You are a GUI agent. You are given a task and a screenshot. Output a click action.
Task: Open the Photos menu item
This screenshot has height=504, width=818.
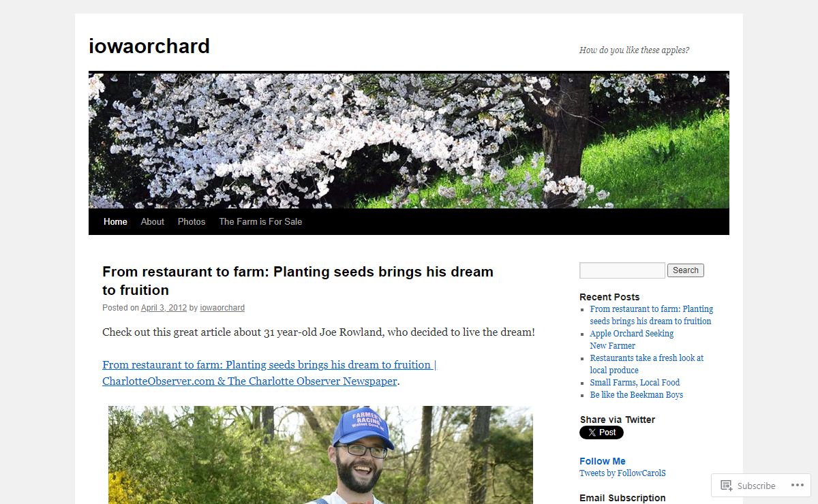192,221
